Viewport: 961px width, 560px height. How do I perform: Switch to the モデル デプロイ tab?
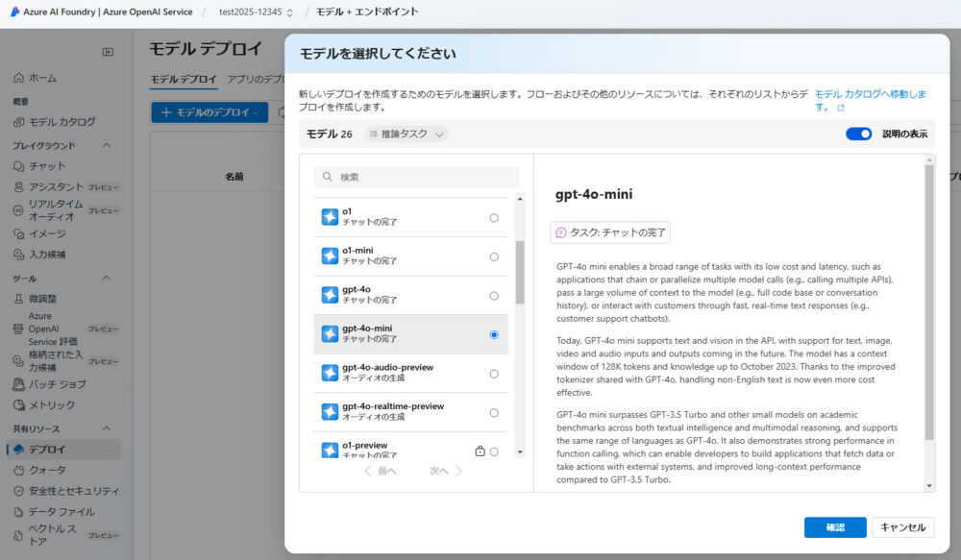tap(184, 79)
